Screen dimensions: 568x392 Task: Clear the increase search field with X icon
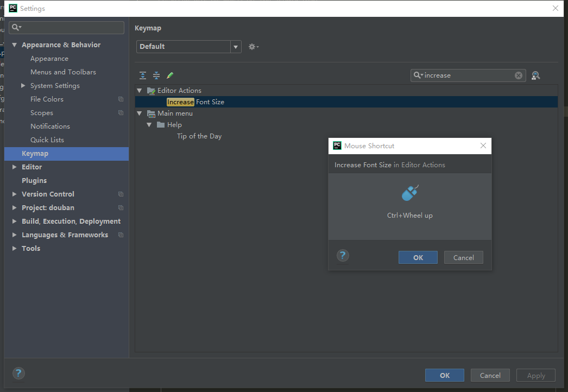pos(518,75)
